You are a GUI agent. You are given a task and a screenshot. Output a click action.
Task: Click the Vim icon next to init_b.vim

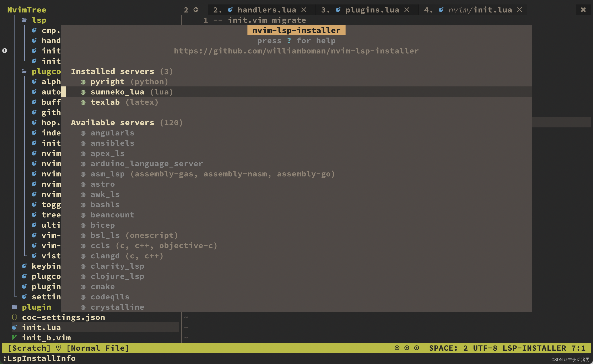point(14,337)
